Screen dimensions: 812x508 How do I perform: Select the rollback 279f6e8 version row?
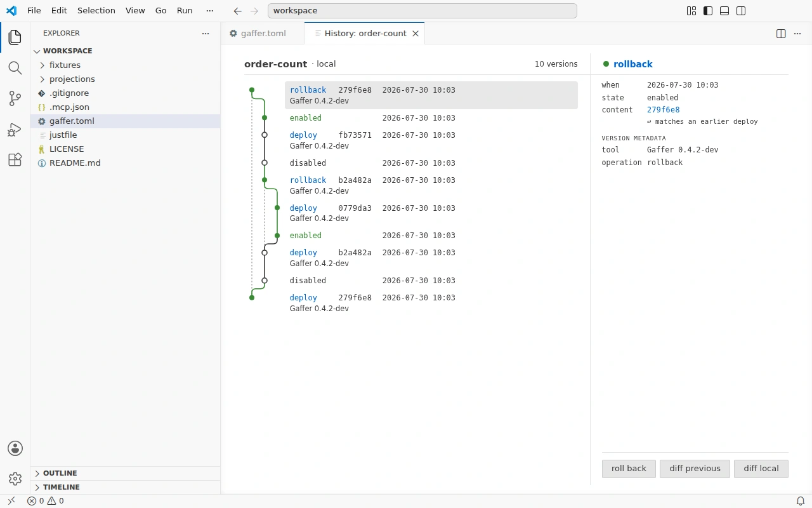(x=431, y=95)
